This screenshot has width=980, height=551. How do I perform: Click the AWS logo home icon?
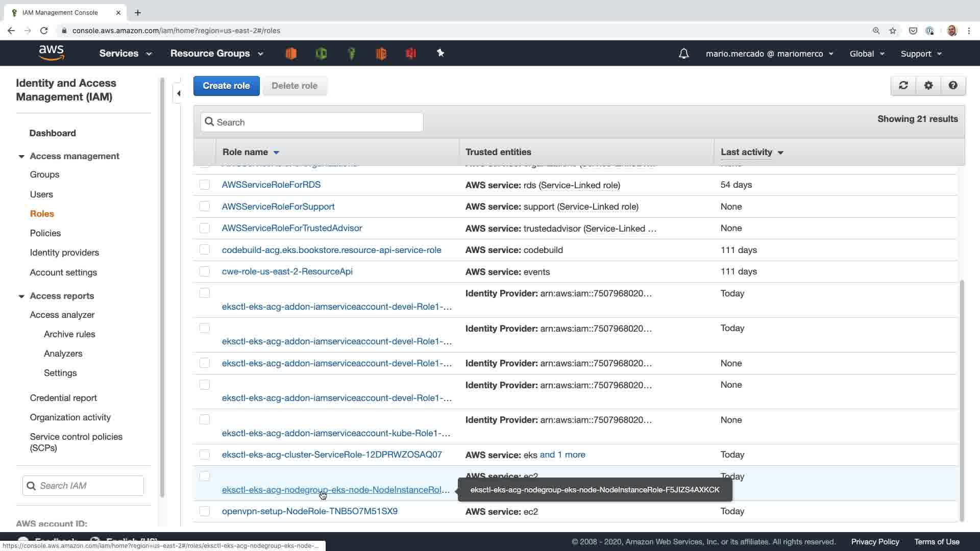[x=51, y=53]
